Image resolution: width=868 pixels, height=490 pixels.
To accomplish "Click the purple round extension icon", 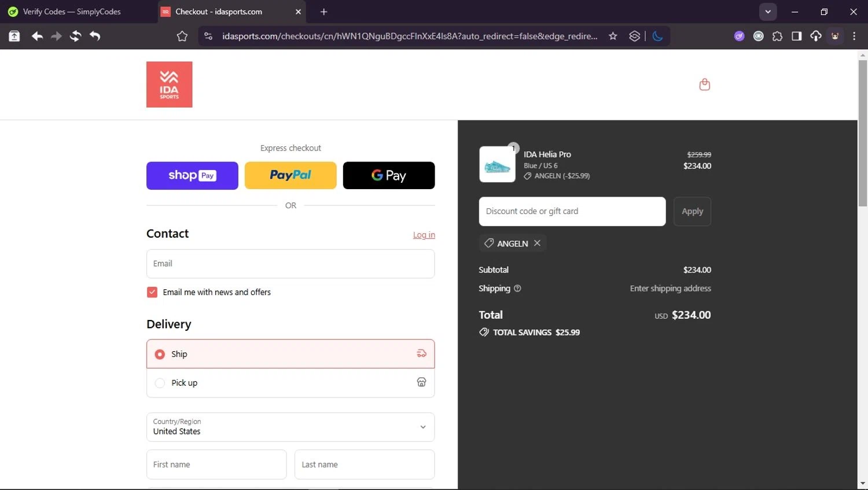I will 739,36.
